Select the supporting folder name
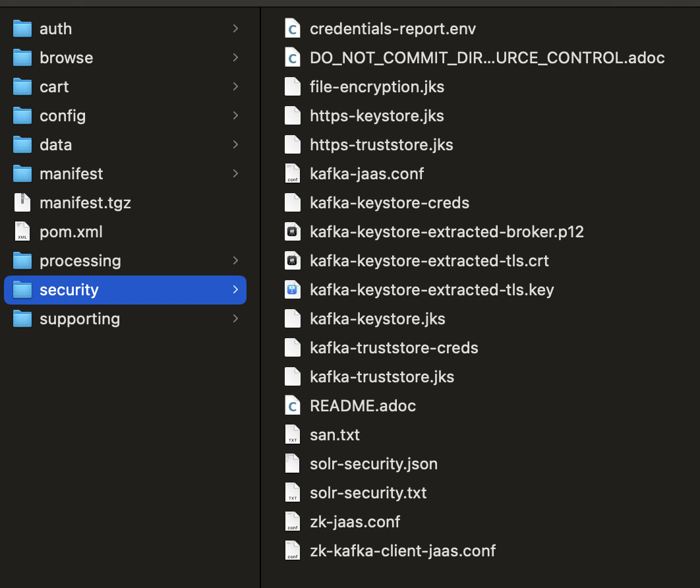Viewport: 700px width, 588px height. coord(80,319)
